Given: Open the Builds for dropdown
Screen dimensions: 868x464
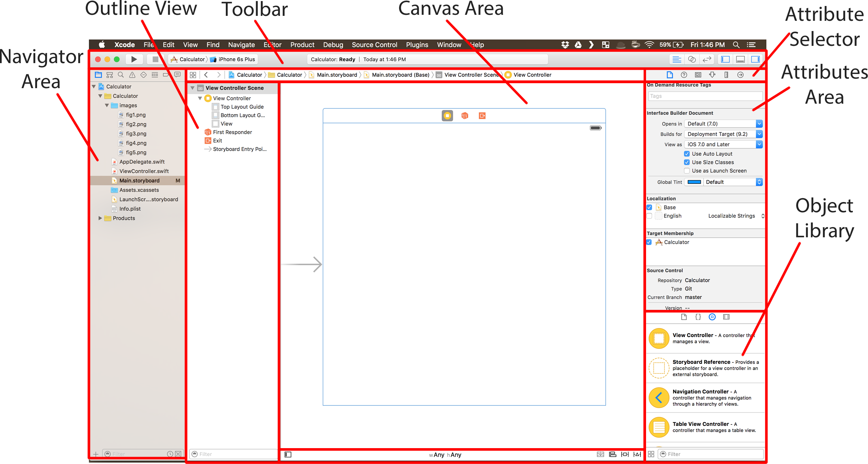Looking at the screenshot, I should coord(723,134).
